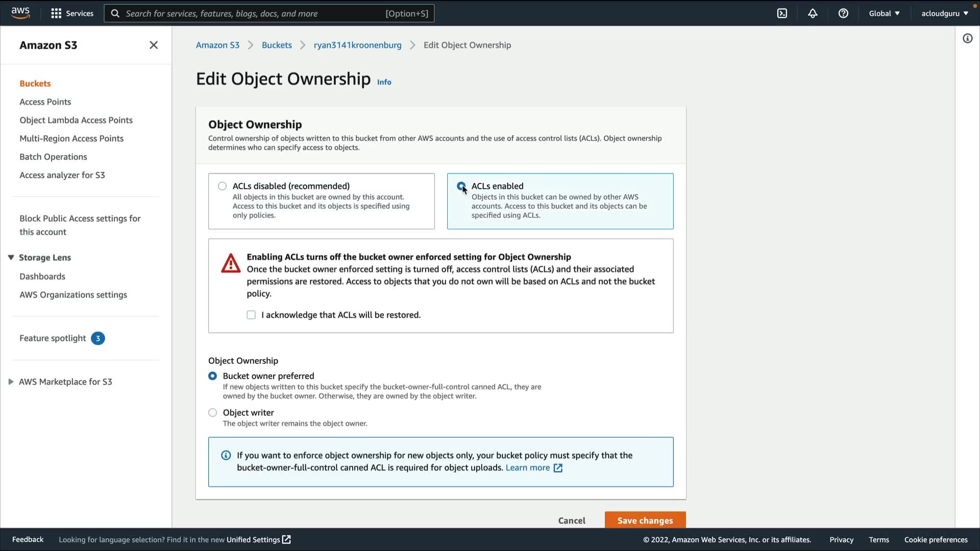Open notifications bell icon
Screen dimensions: 980x551
813,14
